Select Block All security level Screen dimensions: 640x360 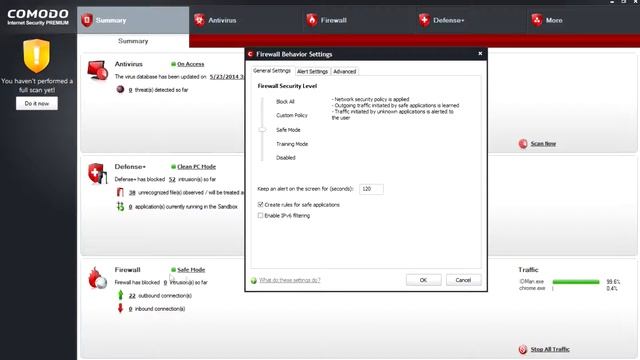click(x=285, y=102)
